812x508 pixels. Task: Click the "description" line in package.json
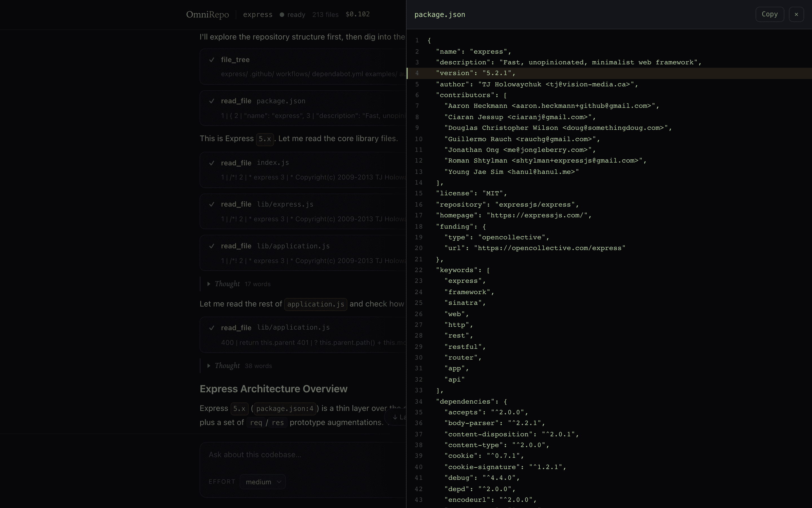point(609,62)
